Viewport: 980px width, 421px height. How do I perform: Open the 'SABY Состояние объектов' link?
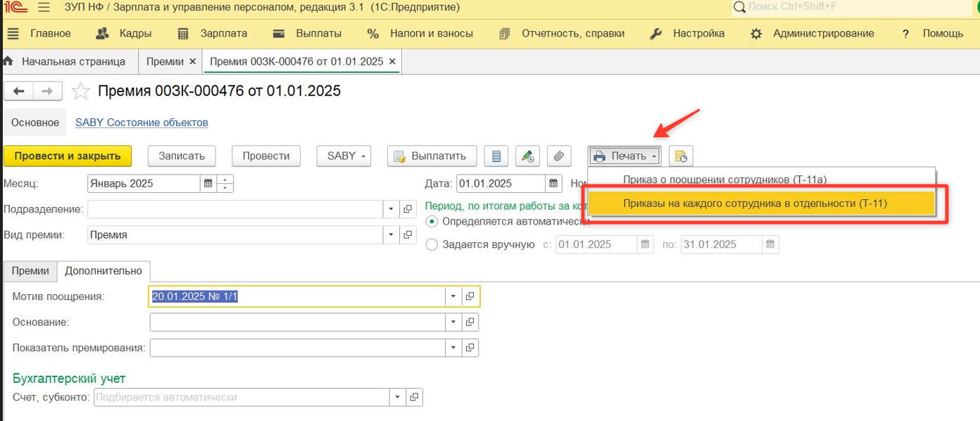coord(142,122)
